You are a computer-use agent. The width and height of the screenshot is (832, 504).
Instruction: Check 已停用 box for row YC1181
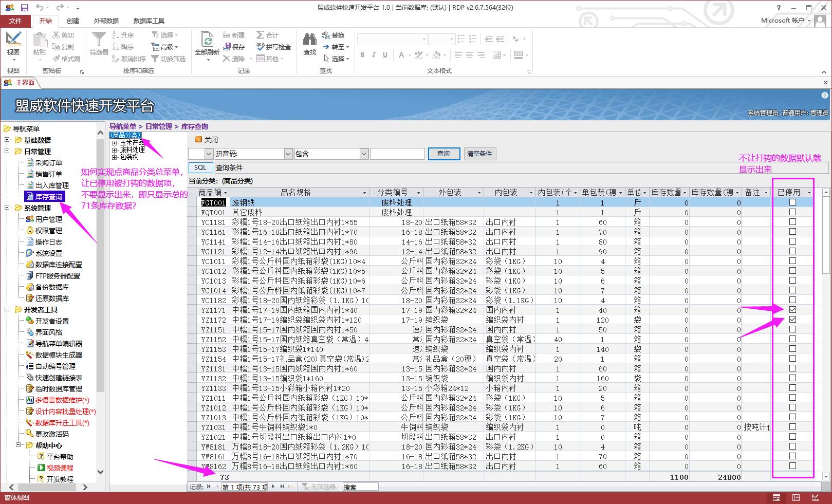click(792, 222)
